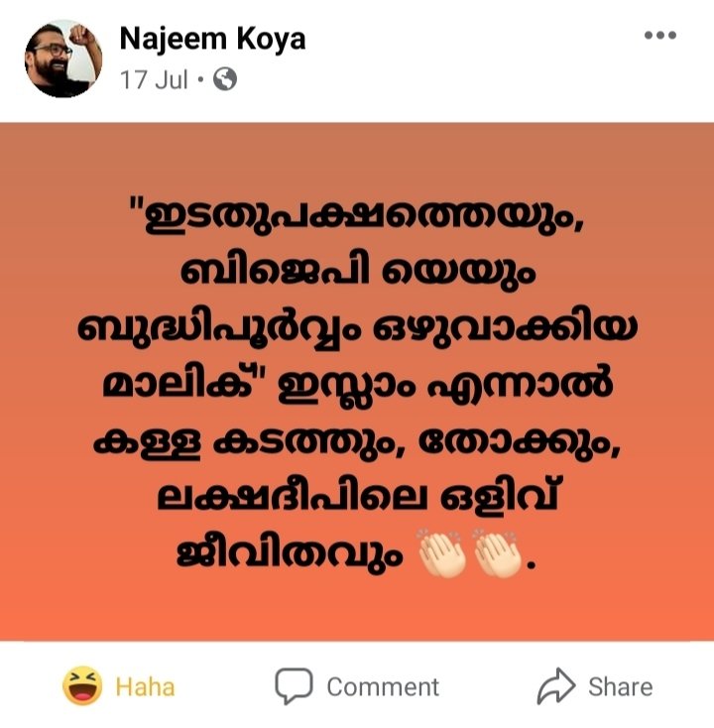Click the Share arrow icon

click(x=555, y=685)
